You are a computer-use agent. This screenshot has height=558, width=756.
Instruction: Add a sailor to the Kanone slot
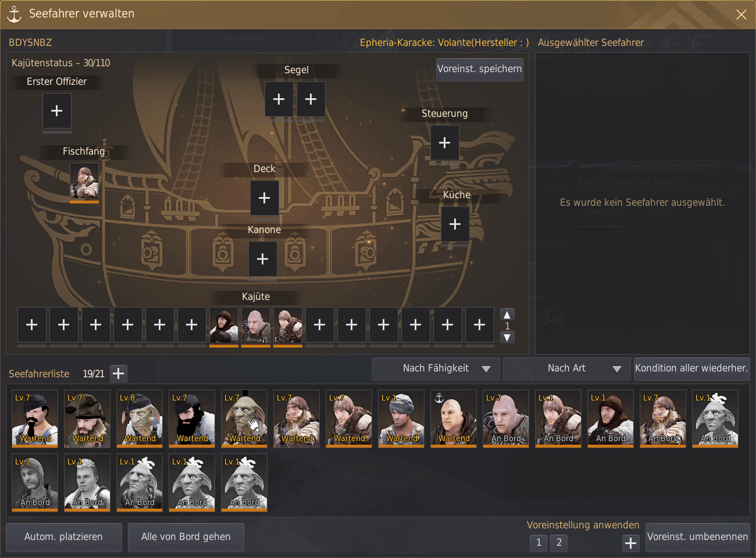[263, 259]
